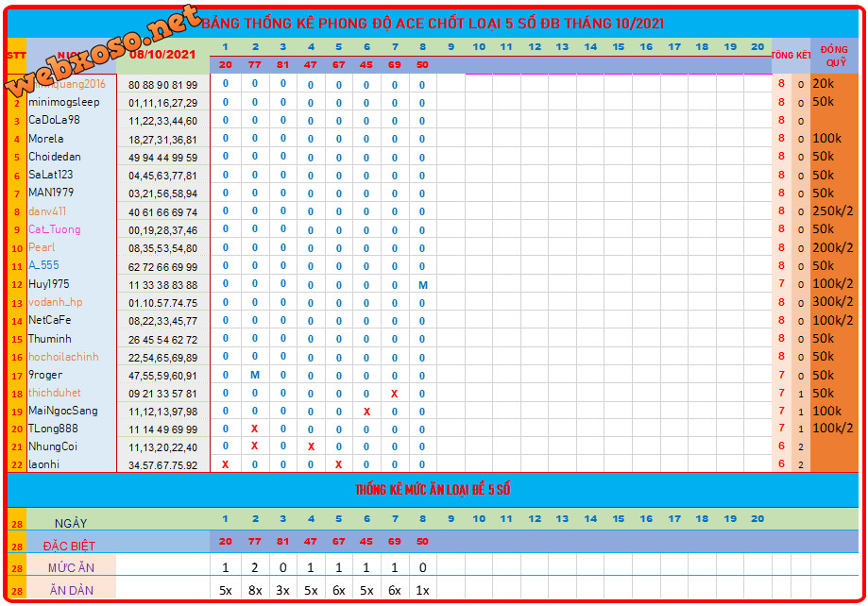Select the number set '00,19,28,37,46'
868x606 pixels.
(x=162, y=230)
